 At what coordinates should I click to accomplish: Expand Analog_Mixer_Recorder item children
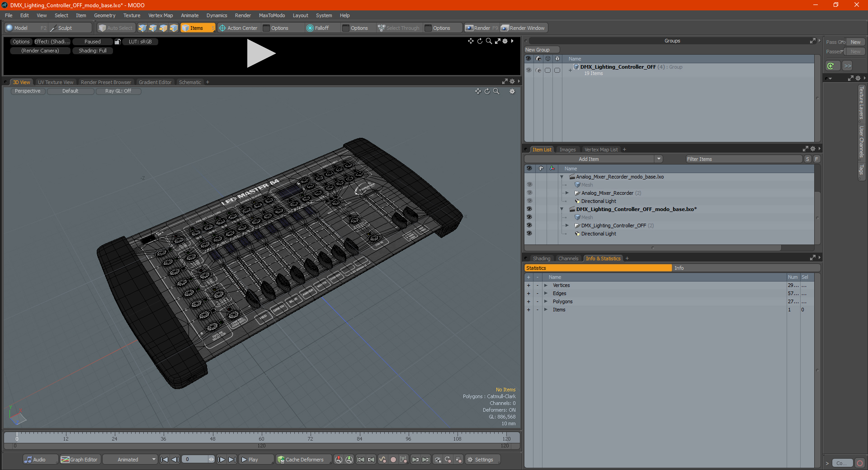[x=567, y=193]
